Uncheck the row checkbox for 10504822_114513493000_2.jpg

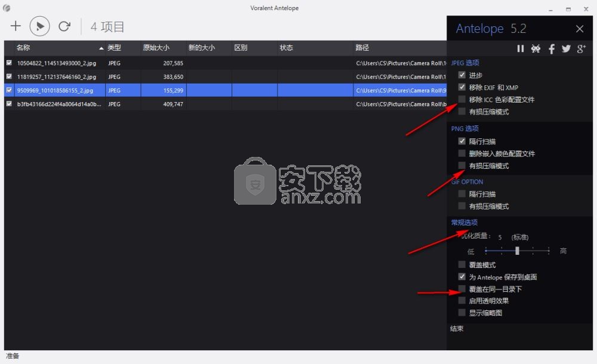point(9,63)
